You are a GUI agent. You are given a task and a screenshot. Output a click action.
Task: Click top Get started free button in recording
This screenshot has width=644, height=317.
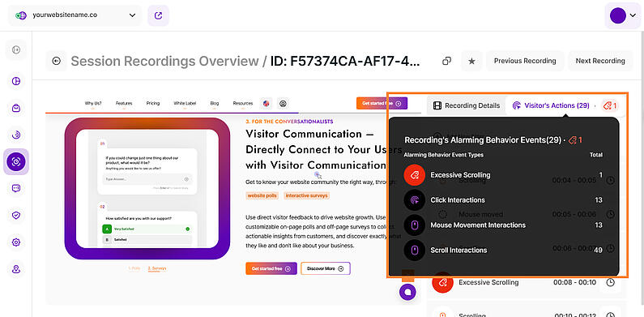click(382, 103)
